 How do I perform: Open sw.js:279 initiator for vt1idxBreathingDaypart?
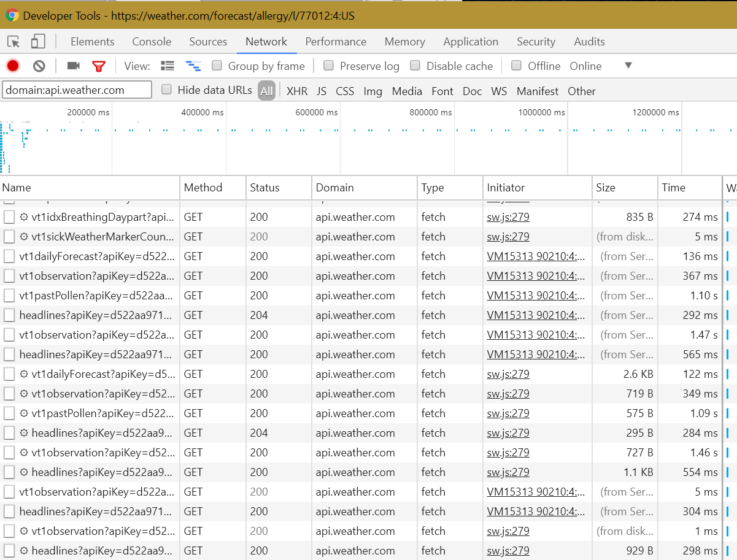(508, 217)
